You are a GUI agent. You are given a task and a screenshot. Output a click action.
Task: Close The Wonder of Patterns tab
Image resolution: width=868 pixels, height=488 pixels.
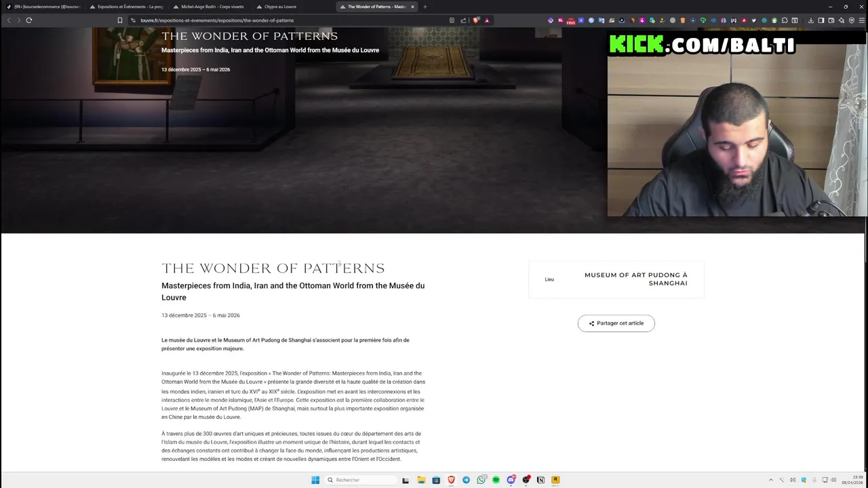[412, 7]
